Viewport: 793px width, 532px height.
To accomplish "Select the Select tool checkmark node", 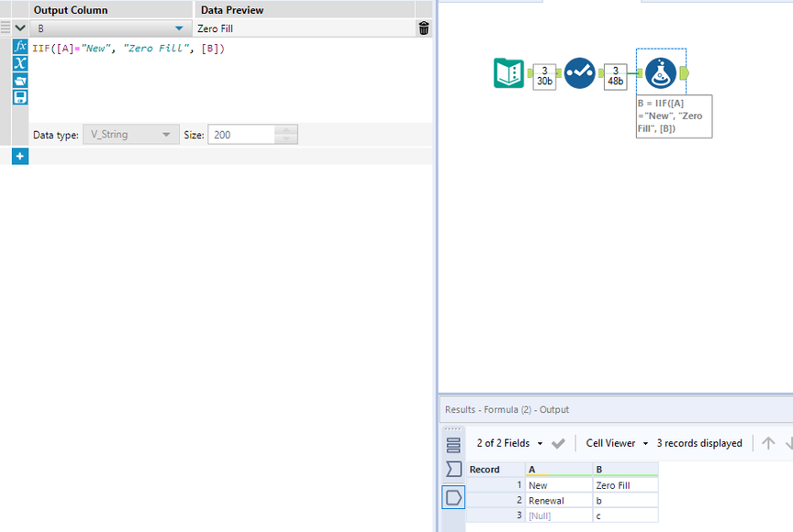I will point(579,73).
